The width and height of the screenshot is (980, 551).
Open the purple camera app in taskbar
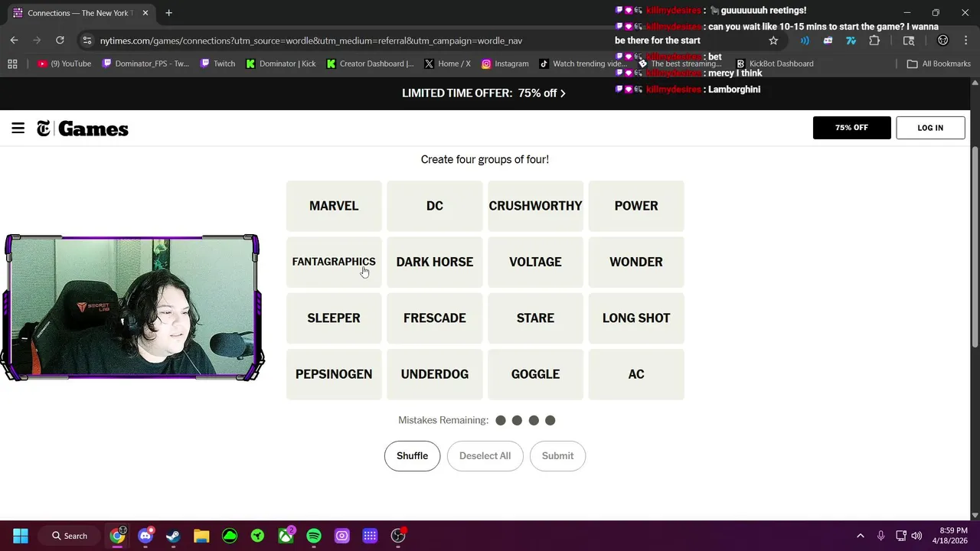342,536
